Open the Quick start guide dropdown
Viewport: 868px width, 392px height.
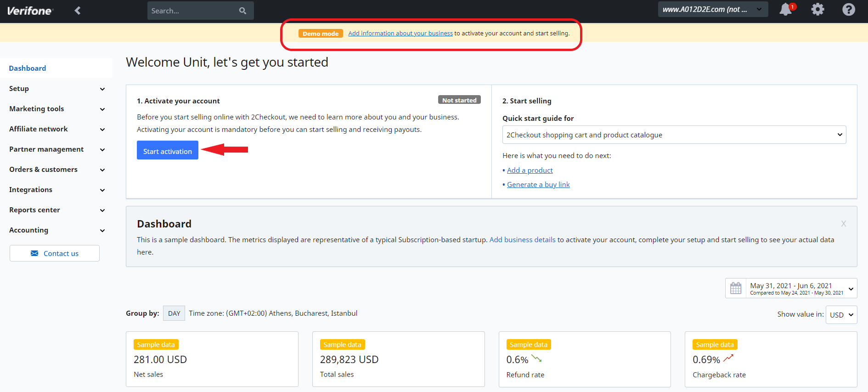[674, 135]
